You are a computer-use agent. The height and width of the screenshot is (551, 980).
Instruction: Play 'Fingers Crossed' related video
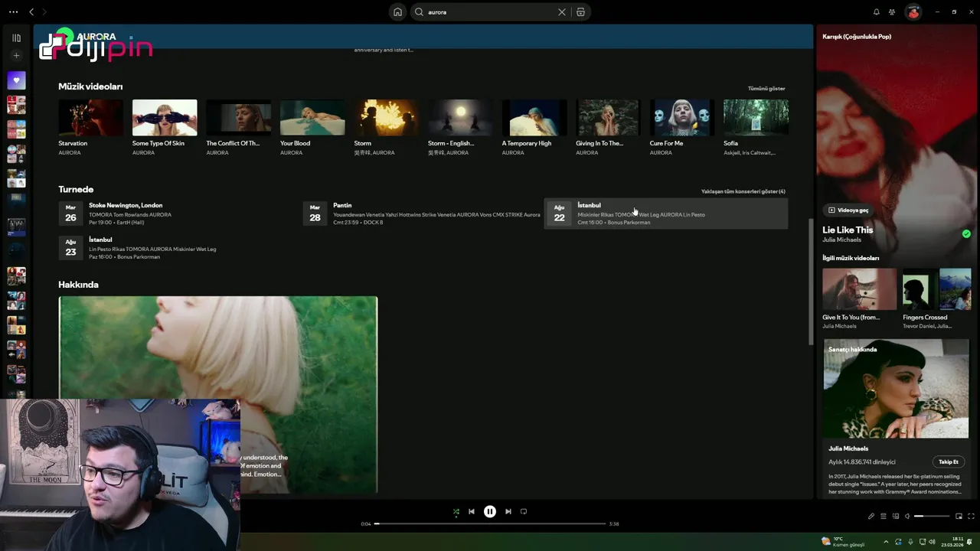point(936,289)
